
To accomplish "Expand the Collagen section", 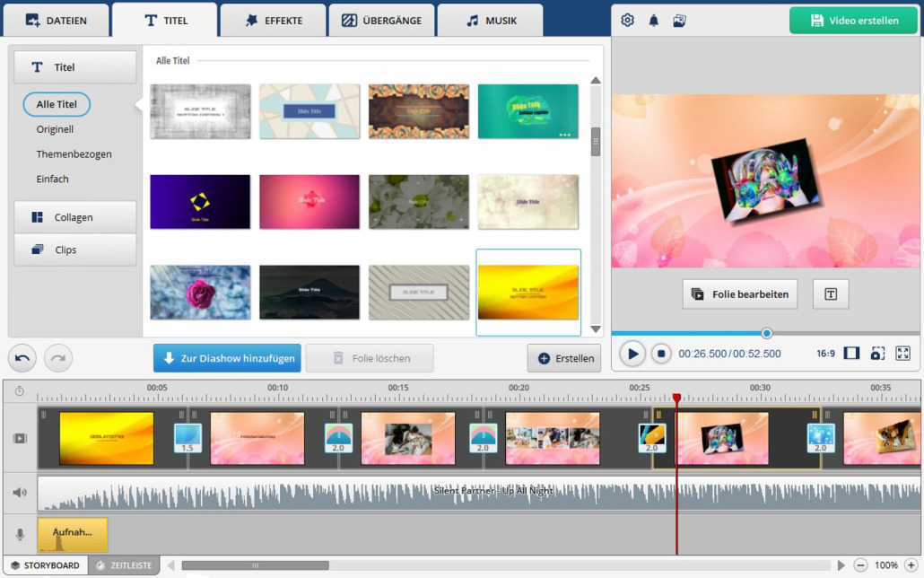I will pos(74,217).
